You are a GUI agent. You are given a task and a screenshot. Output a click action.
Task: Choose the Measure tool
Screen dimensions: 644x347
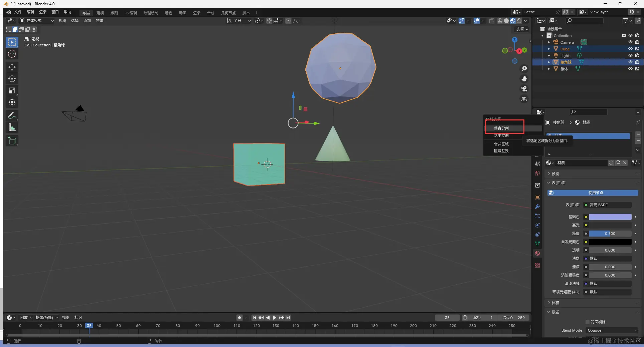click(12, 127)
